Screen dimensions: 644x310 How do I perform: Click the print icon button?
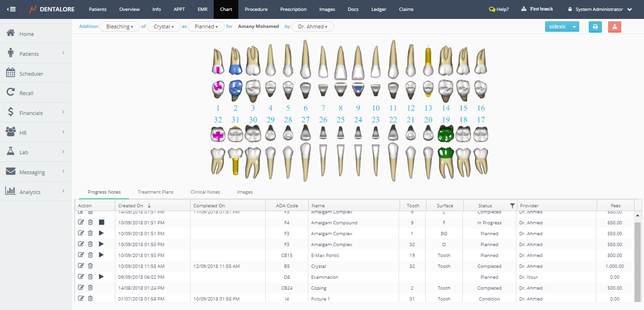point(595,27)
